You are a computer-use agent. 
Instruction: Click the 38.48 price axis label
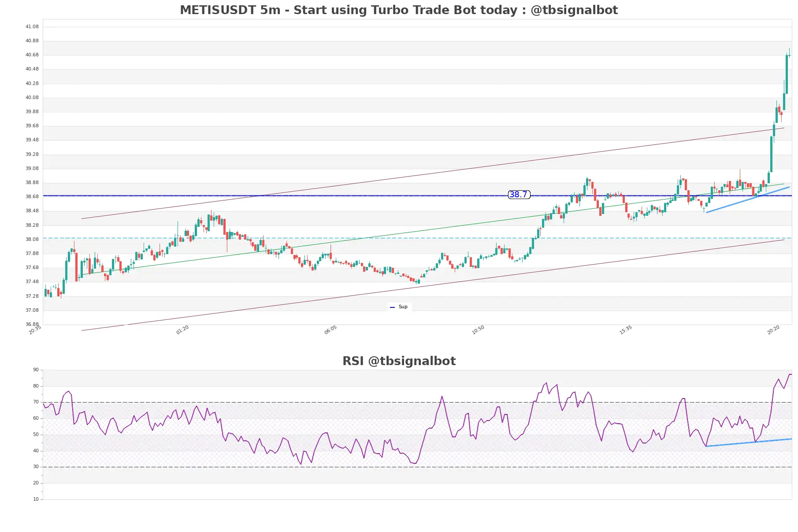tap(32, 211)
